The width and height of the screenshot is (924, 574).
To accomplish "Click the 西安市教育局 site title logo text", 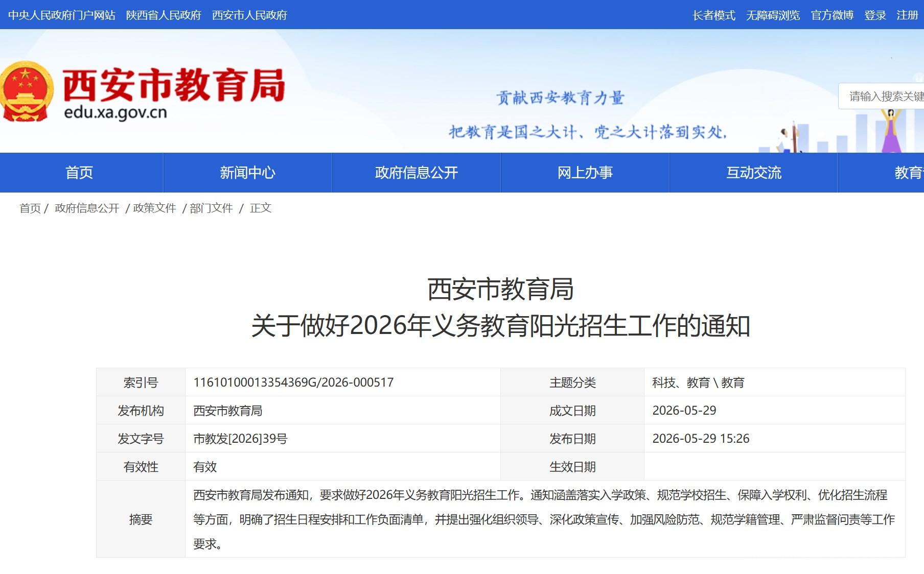I will (x=174, y=85).
